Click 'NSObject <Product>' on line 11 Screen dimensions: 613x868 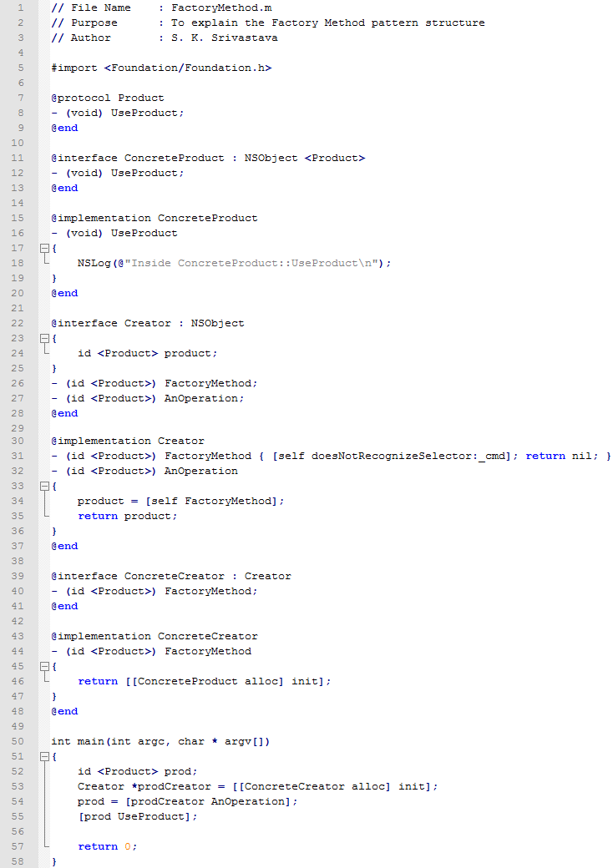pyautogui.click(x=305, y=158)
